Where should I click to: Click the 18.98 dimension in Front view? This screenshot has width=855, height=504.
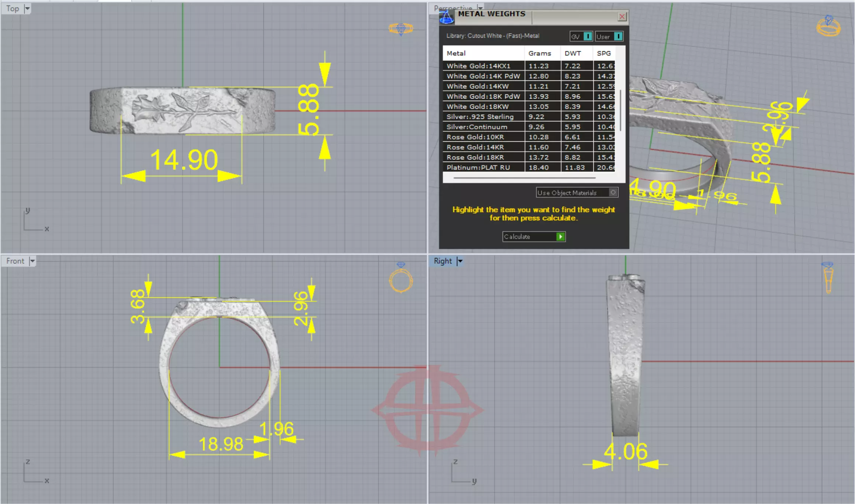(x=221, y=444)
